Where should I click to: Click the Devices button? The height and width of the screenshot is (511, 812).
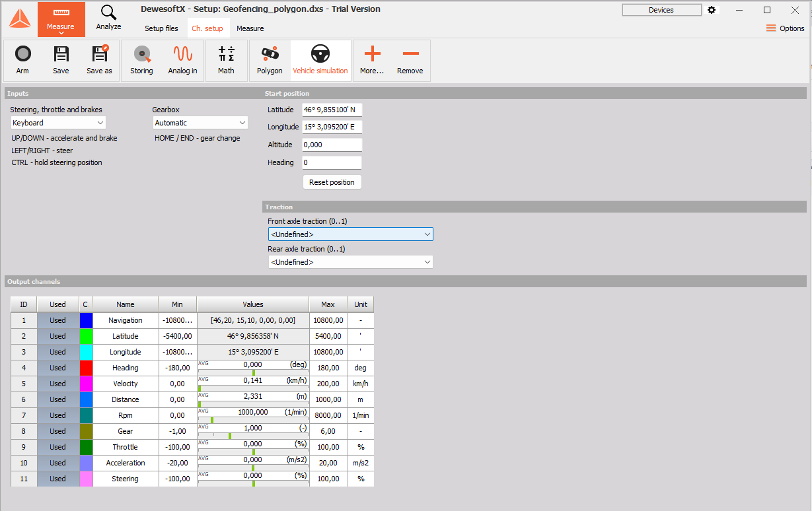[x=661, y=10]
